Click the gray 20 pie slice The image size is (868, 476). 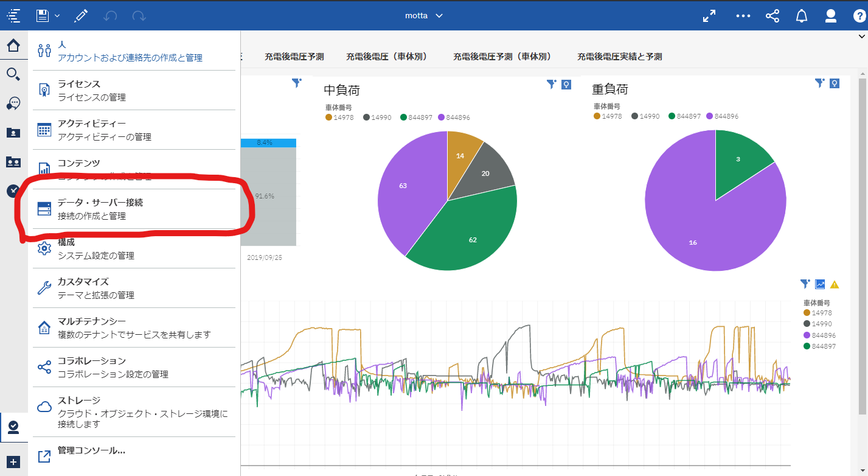point(487,173)
